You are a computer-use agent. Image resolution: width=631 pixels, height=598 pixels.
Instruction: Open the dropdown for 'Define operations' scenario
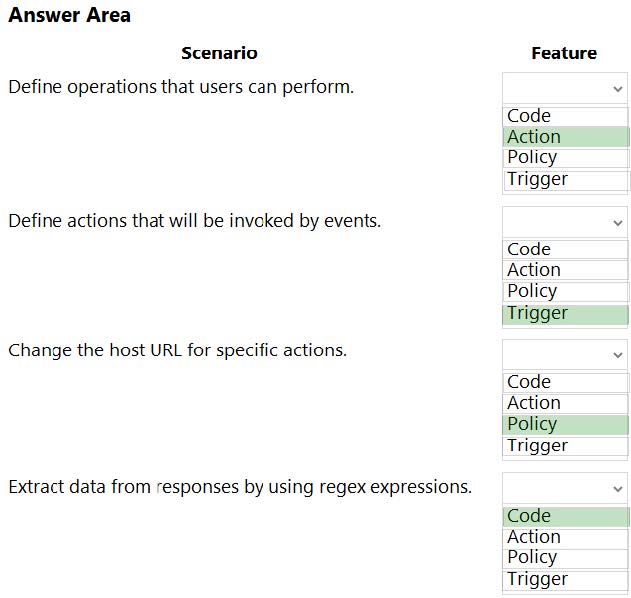[565, 88]
